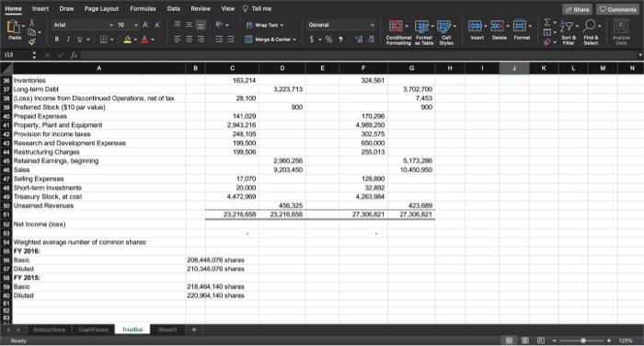Switch to the Instructions sheet tab
Image resolution: width=644 pixels, height=346 pixels.
click(50, 329)
